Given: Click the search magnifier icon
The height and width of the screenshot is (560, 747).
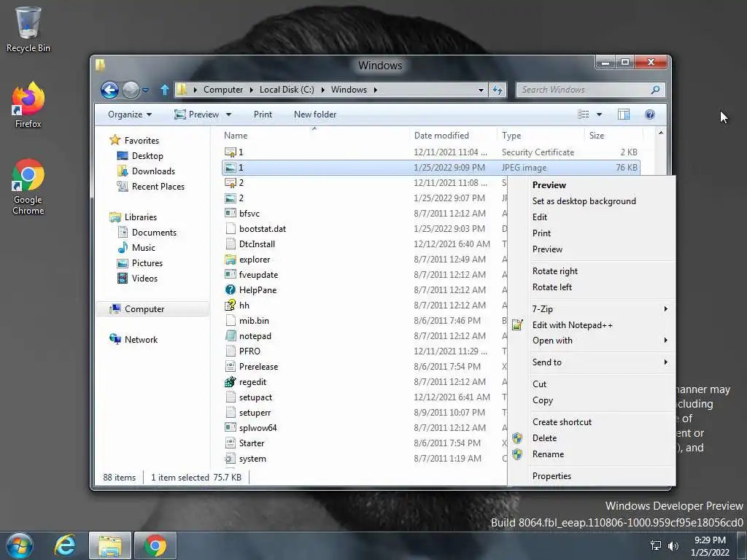Looking at the screenshot, I should (656, 90).
